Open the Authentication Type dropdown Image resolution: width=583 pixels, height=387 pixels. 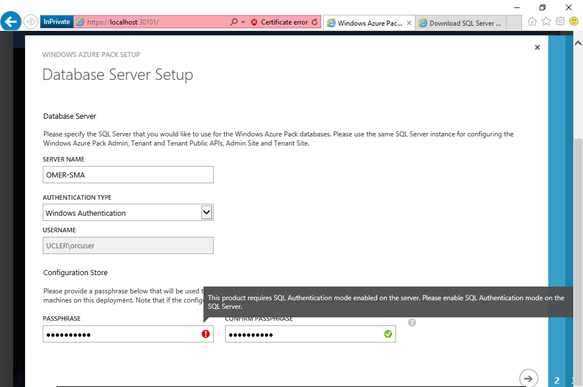[128, 213]
